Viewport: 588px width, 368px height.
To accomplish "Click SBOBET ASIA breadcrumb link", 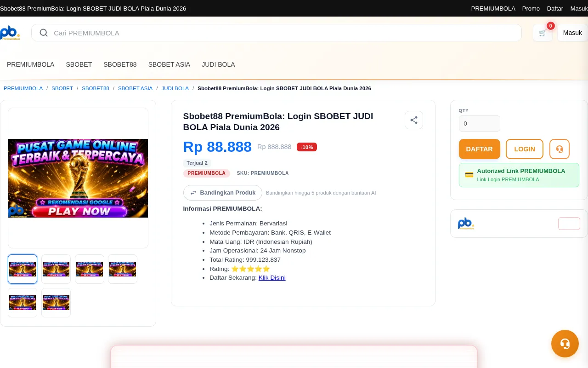I will tap(135, 88).
